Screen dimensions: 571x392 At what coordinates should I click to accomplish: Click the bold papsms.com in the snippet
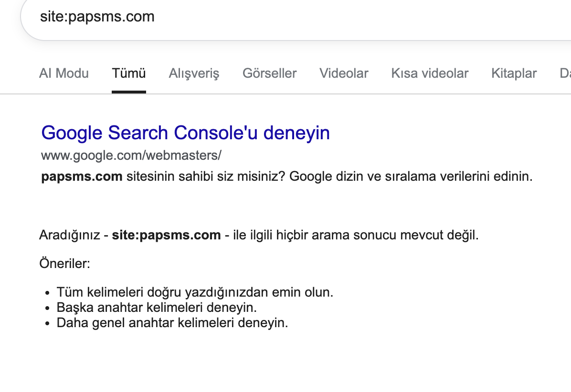point(82,176)
